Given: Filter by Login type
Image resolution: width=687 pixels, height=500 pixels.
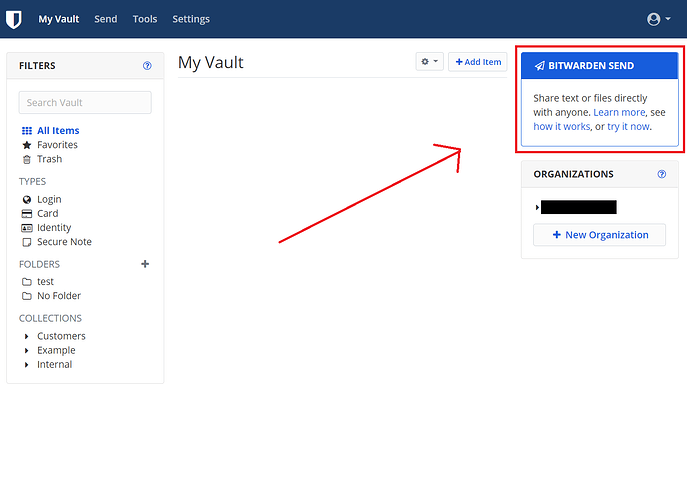Looking at the screenshot, I should [x=42, y=199].
